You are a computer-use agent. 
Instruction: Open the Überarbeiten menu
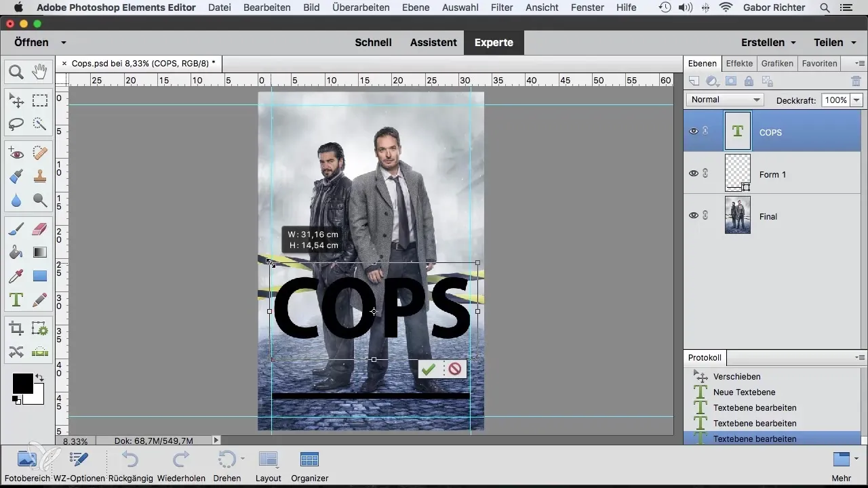[361, 7]
